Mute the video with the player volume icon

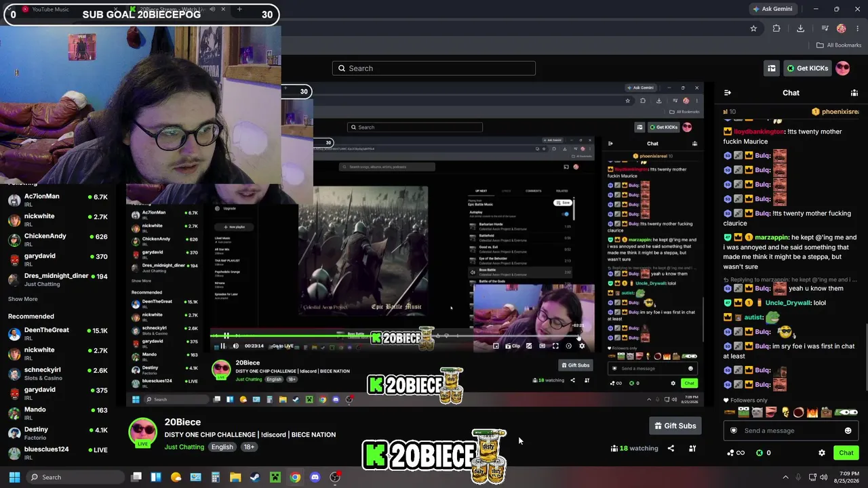coord(235,346)
